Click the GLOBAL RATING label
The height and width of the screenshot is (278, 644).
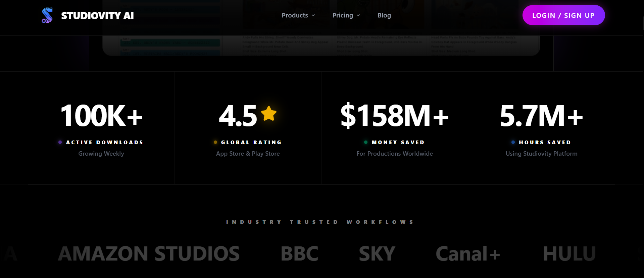coord(251,143)
